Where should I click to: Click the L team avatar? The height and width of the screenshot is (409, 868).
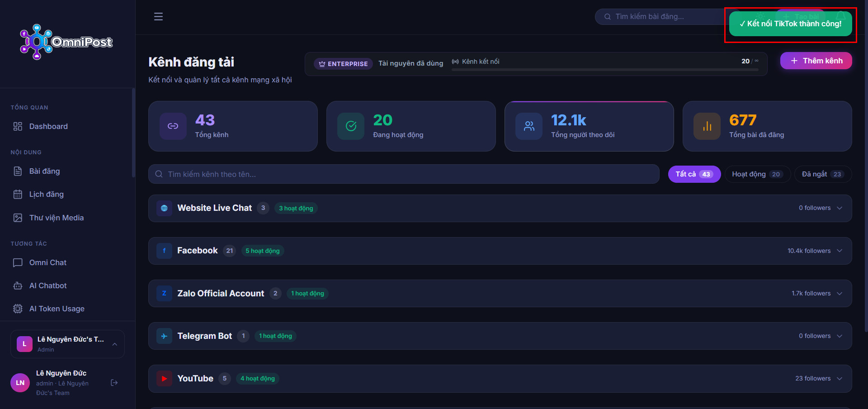click(24, 344)
